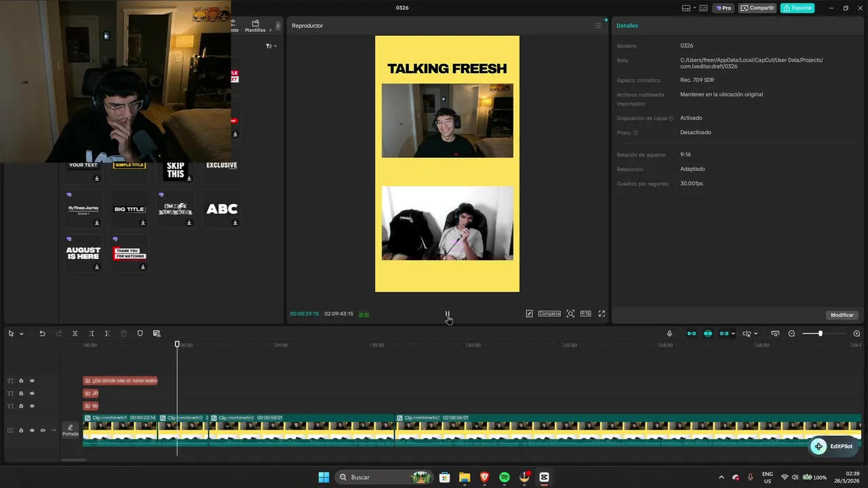The image size is (868, 488).
Task: Click the Modificar button
Action: coord(842,315)
